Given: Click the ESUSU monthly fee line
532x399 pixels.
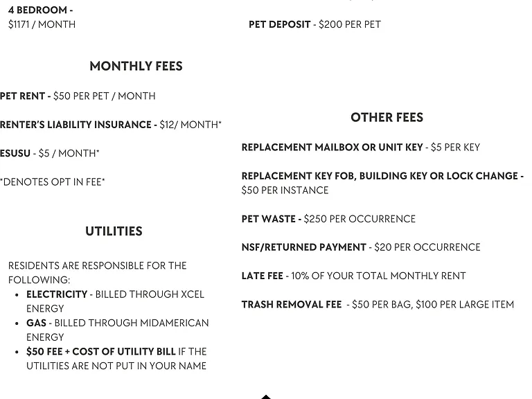Looking at the screenshot, I should (x=50, y=153).
